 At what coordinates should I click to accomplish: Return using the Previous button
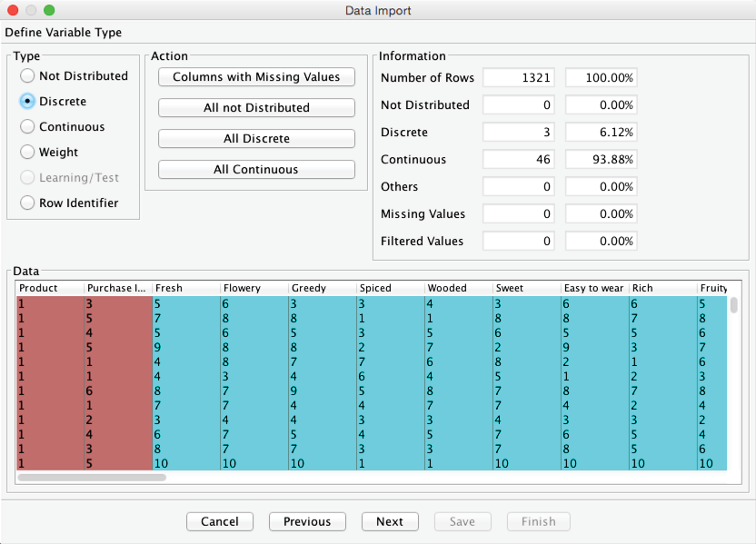(307, 521)
